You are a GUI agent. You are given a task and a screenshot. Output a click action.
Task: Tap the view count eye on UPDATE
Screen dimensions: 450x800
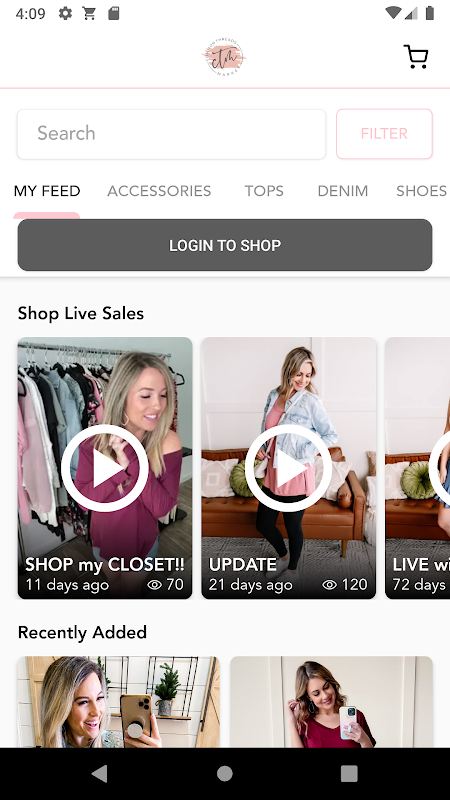click(330, 585)
